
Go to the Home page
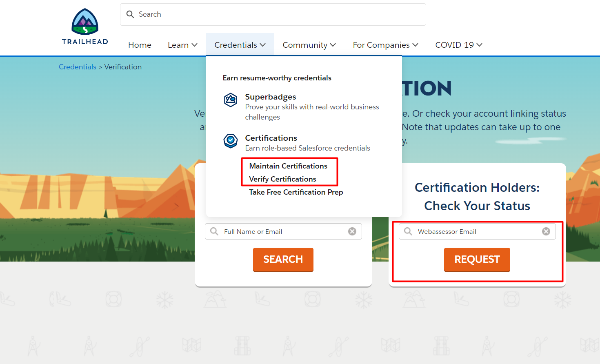[x=140, y=45]
